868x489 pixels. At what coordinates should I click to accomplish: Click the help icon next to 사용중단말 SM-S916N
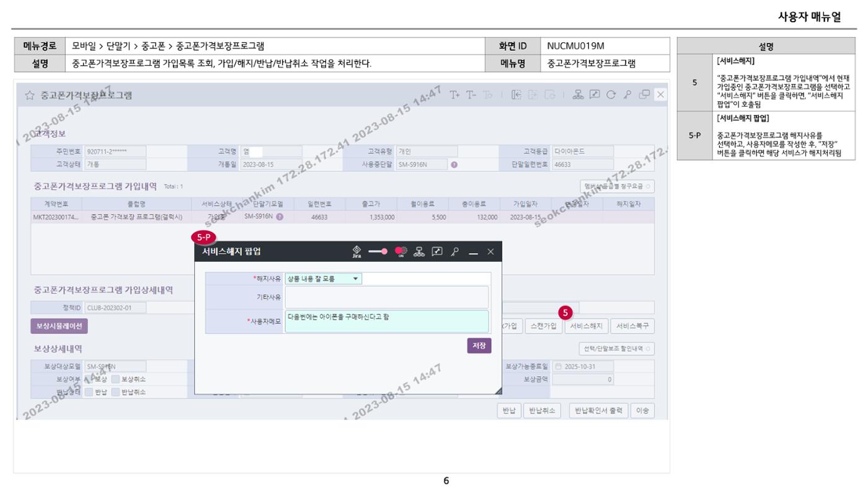[454, 164]
